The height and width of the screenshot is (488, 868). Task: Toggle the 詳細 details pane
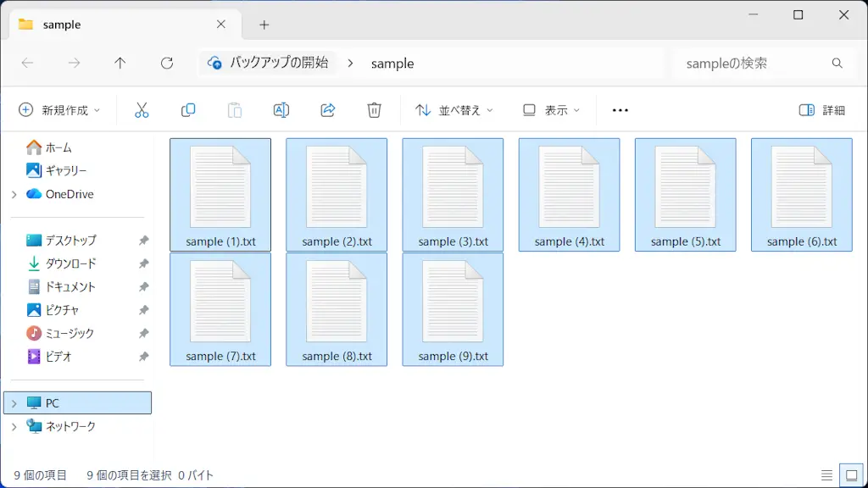point(822,110)
